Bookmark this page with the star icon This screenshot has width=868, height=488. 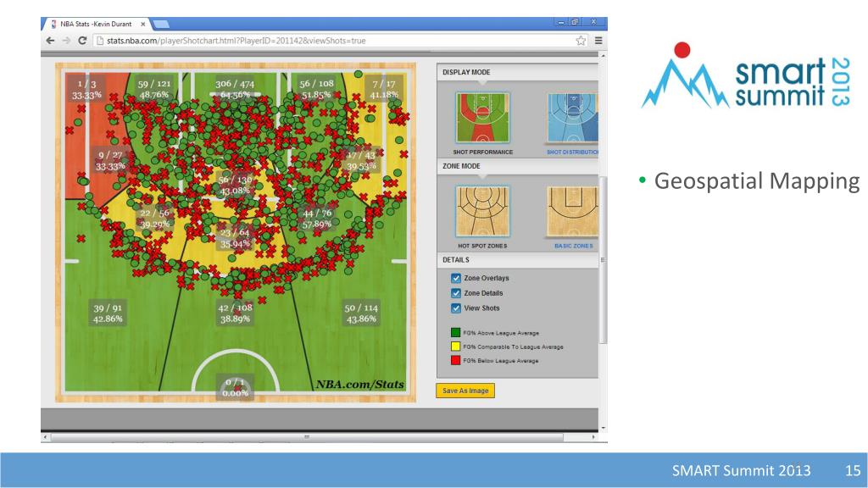coord(581,41)
